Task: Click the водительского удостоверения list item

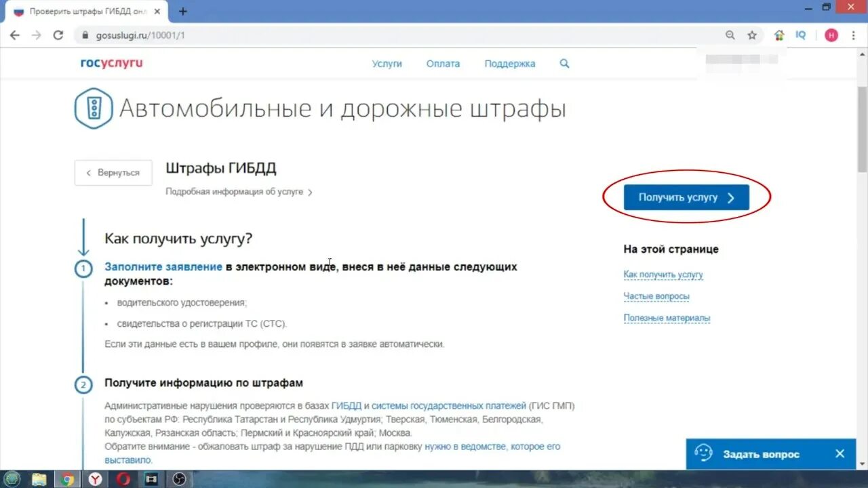Action: (x=182, y=302)
